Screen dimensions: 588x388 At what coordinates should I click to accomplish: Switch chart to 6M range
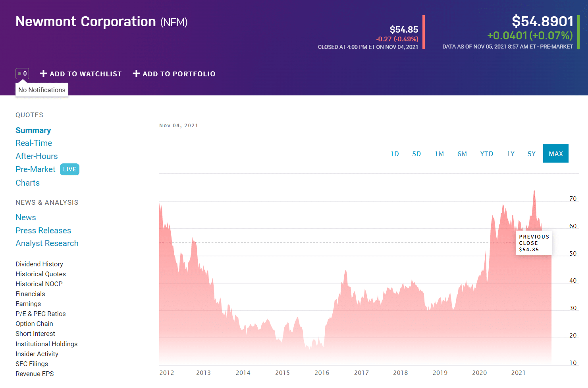(462, 154)
